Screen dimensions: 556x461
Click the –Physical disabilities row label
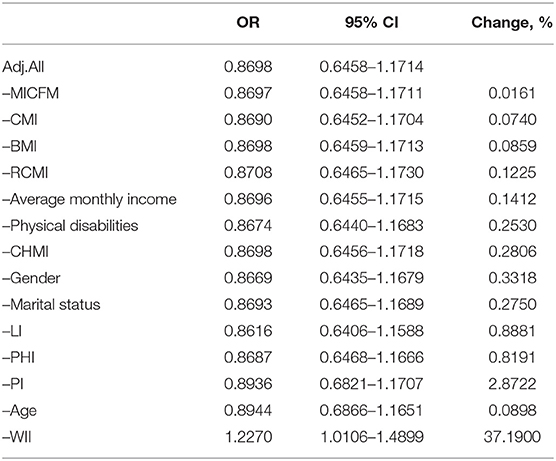70,226
